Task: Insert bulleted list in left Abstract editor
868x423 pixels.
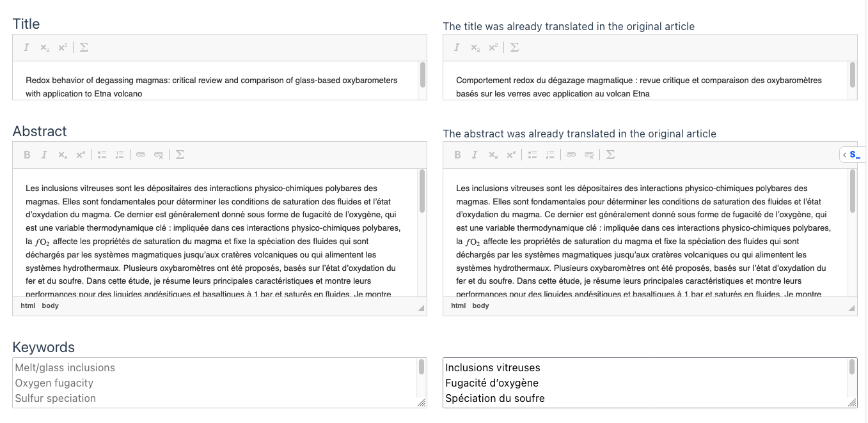Action: click(x=102, y=155)
